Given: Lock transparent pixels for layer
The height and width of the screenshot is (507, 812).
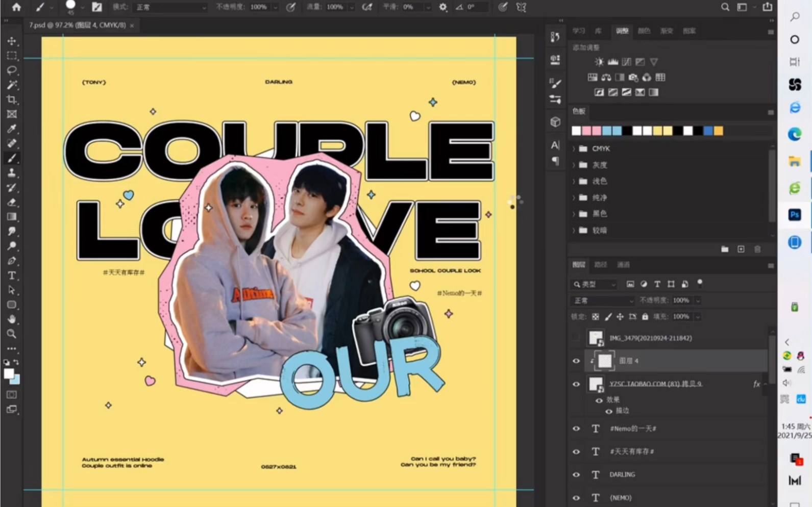Looking at the screenshot, I should click(595, 317).
